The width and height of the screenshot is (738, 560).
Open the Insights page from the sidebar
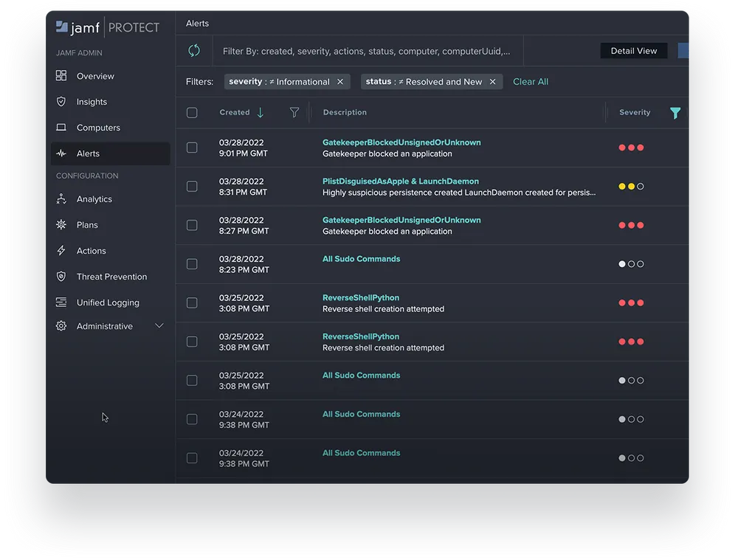coord(91,102)
